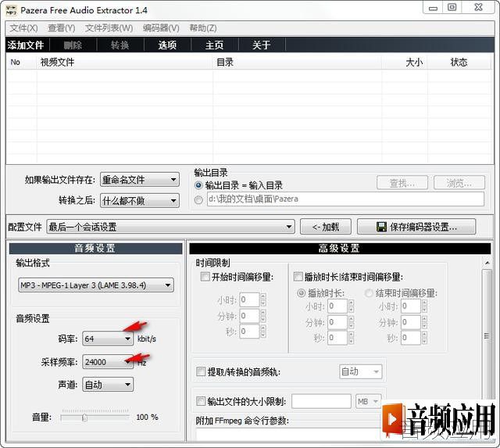This screenshot has width=500, height=448.
Task: Click the 结束时间偏移量 分钟 field
Action: click(x=411, y=322)
